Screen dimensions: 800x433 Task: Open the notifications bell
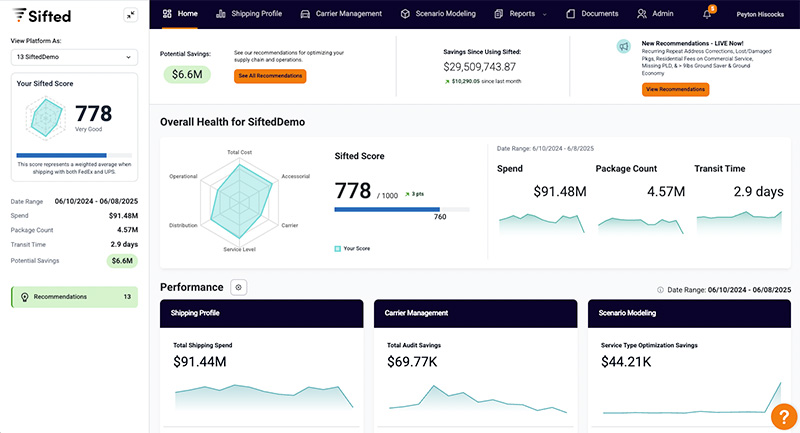coord(708,14)
